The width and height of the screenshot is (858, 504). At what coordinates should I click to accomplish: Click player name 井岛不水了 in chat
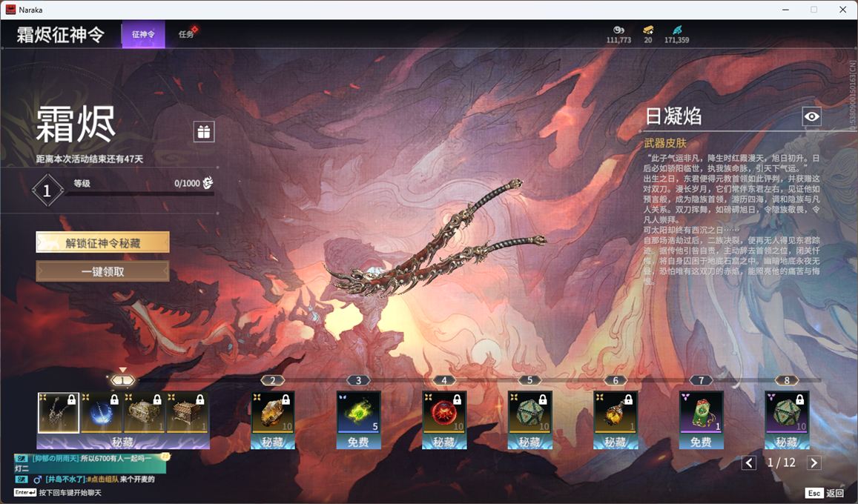tap(66, 480)
